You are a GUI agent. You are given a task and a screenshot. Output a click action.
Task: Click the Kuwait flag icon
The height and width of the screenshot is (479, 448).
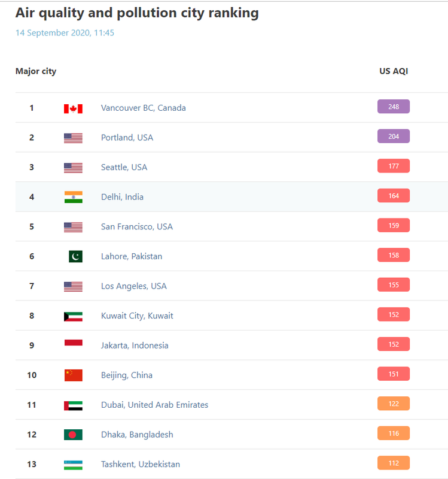point(73,317)
